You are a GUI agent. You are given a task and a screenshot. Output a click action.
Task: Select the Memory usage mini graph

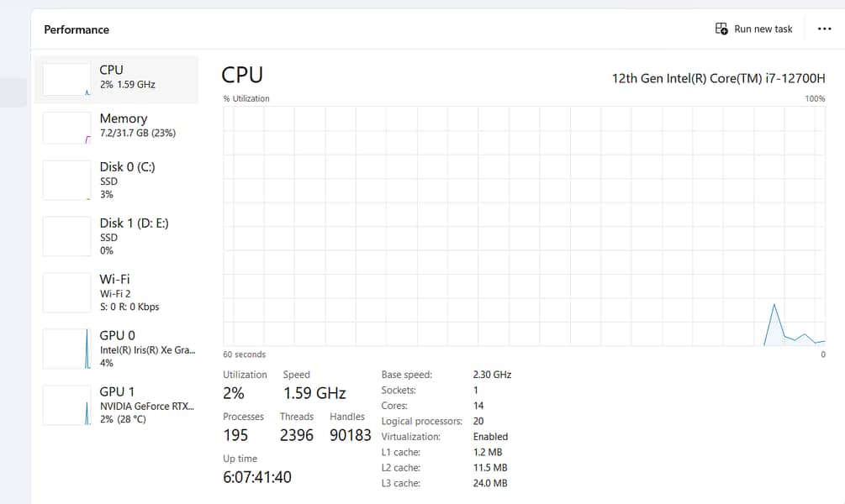point(66,128)
